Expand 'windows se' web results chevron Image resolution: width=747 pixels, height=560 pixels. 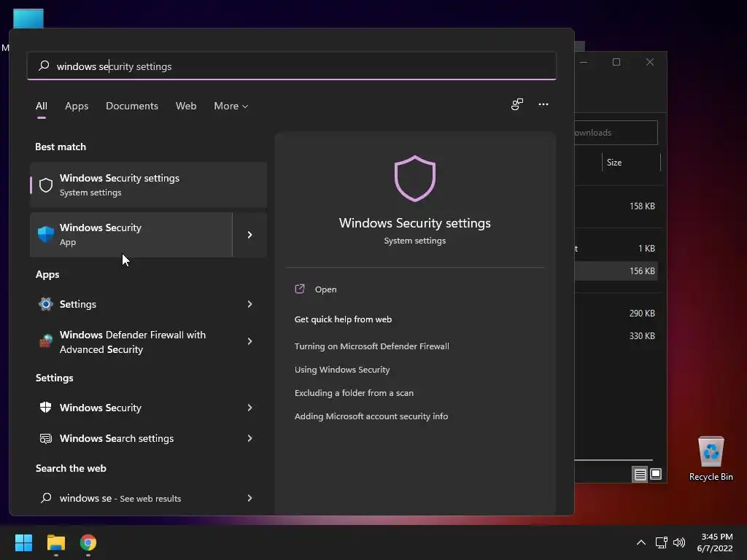click(249, 497)
